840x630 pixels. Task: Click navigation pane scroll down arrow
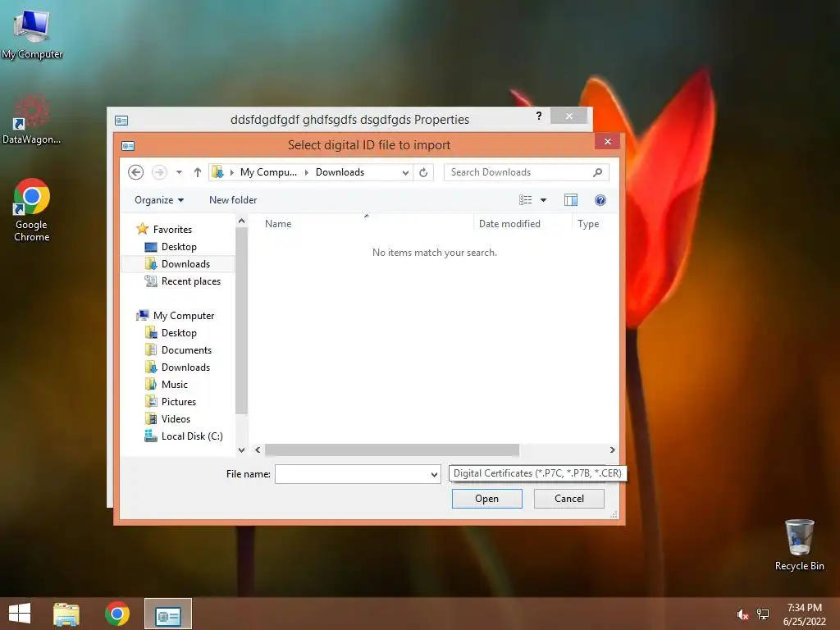[x=241, y=450]
